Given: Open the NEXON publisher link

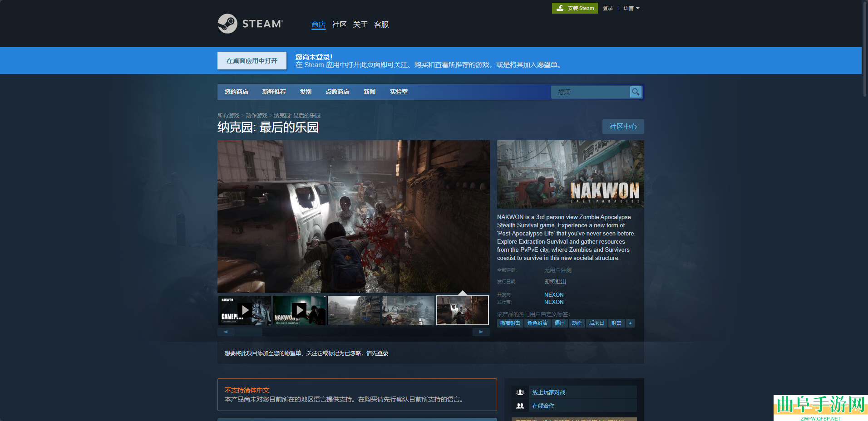Looking at the screenshot, I should pyautogui.click(x=554, y=302).
